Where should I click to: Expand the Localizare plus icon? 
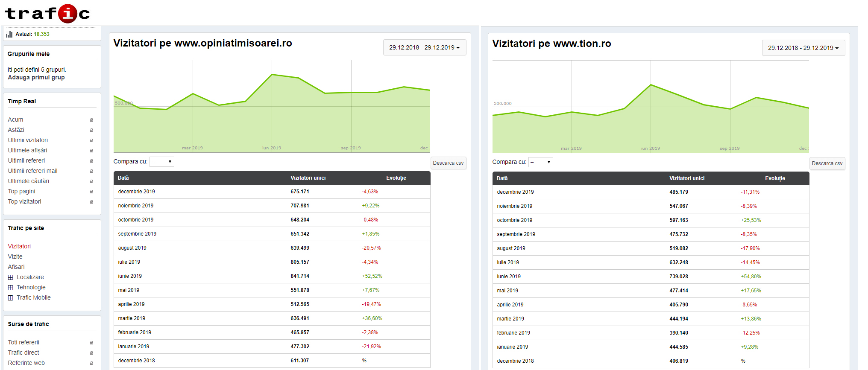tap(11, 277)
